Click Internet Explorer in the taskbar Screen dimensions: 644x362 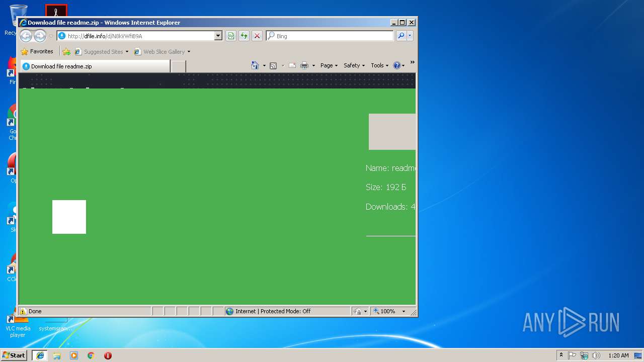point(40,355)
